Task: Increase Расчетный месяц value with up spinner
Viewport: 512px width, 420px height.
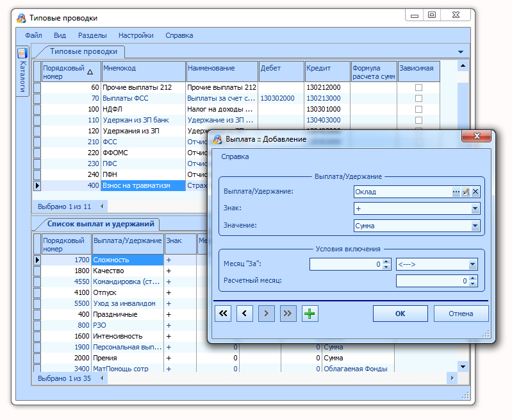Action: pyautogui.click(x=473, y=278)
